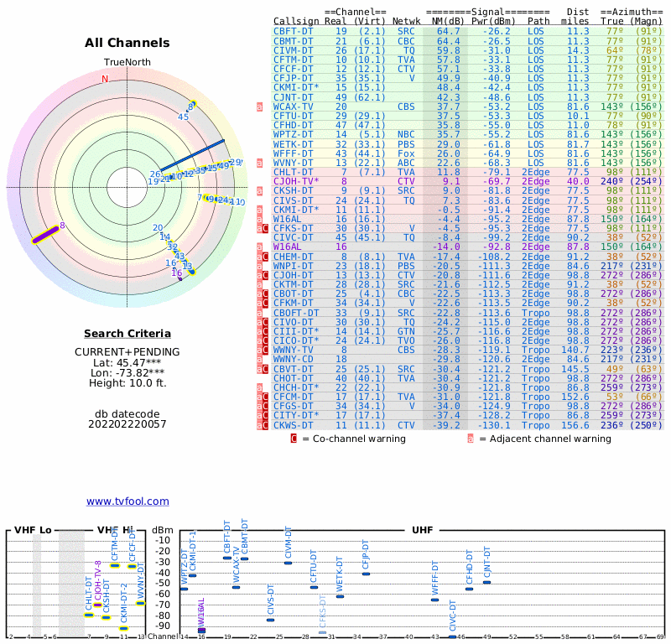The height and width of the screenshot is (644, 671).
Task: Click the NBC network cell for WPTZ-DT
Action: (406, 135)
